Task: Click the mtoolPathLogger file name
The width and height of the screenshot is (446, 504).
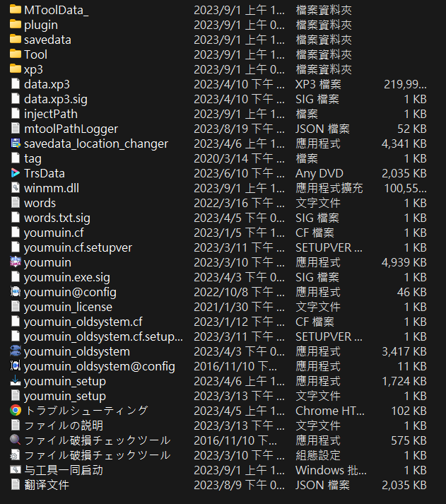Action: pos(71,129)
